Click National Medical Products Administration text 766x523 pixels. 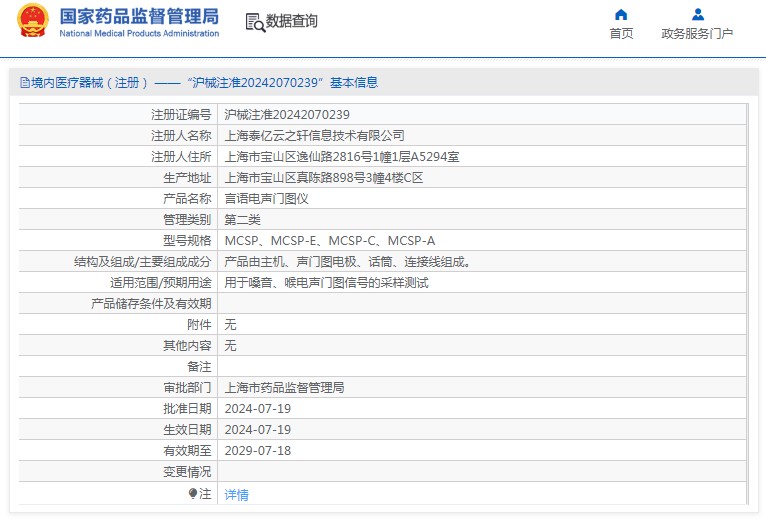(139, 33)
